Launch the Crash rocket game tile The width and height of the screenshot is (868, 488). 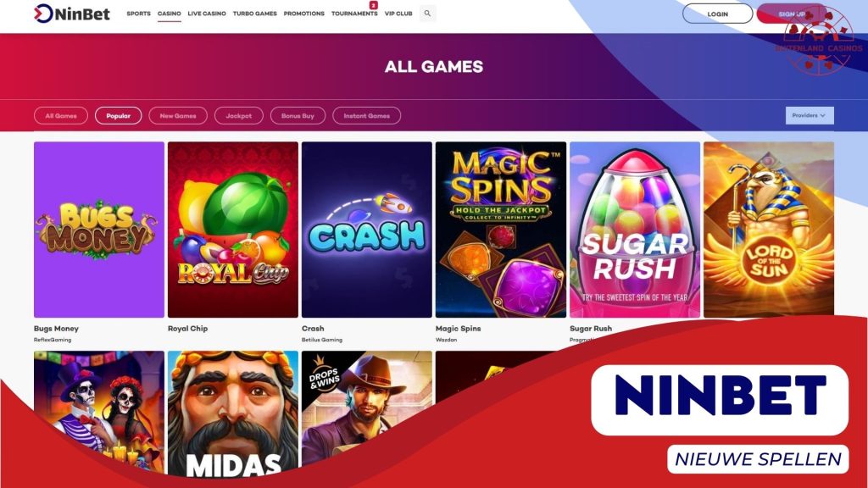pyautogui.click(x=366, y=230)
